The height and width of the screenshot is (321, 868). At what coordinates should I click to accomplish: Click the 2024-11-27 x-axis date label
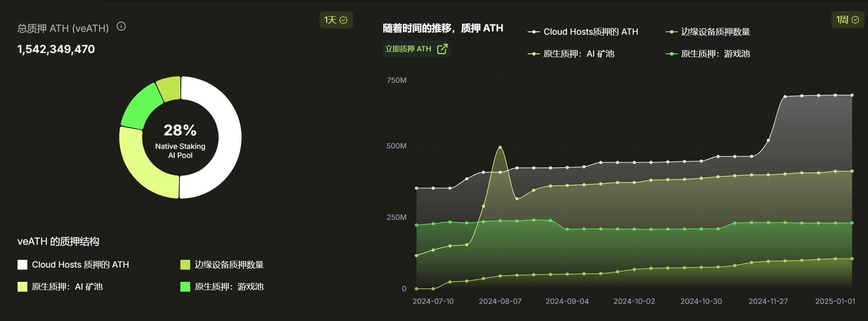768,301
